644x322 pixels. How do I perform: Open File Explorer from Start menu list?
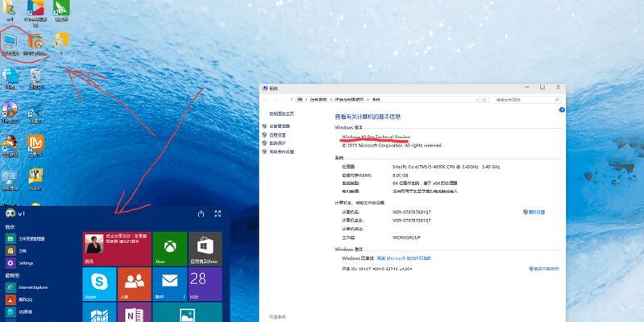25,238
